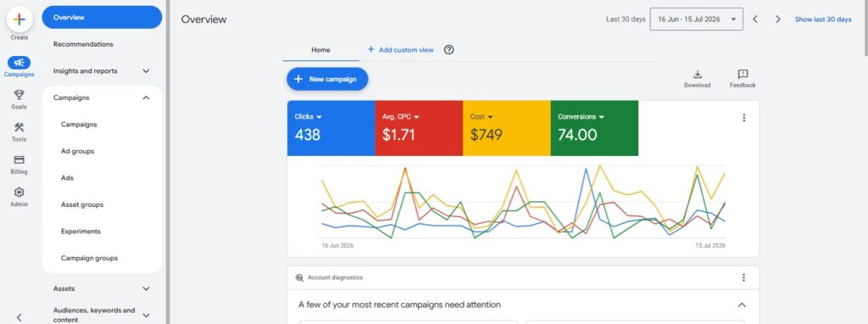Click Add custom view
Viewport: 868px width, 324px height.
[x=401, y=50]
